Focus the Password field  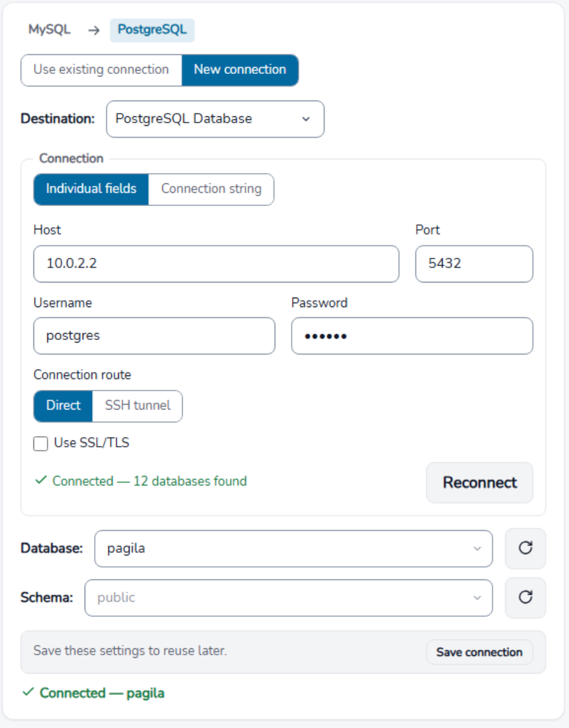click(412, 336)
